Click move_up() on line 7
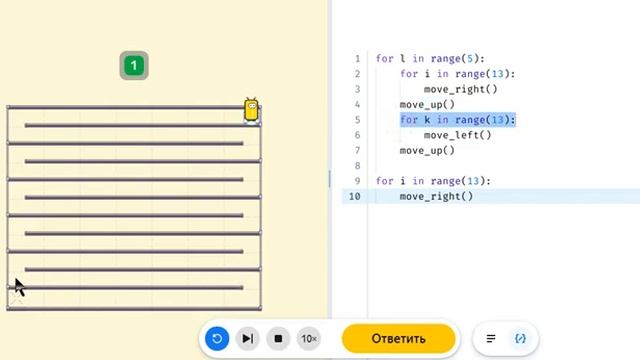This screenshot has width=640, height=360. click(427, 151)
